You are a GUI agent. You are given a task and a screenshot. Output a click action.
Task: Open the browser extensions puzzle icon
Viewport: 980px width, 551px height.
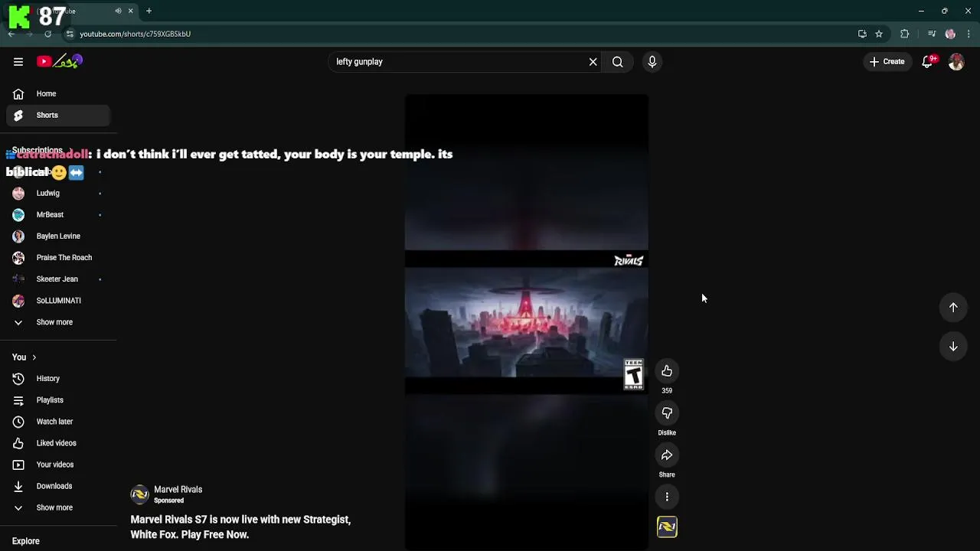point(905,34)
